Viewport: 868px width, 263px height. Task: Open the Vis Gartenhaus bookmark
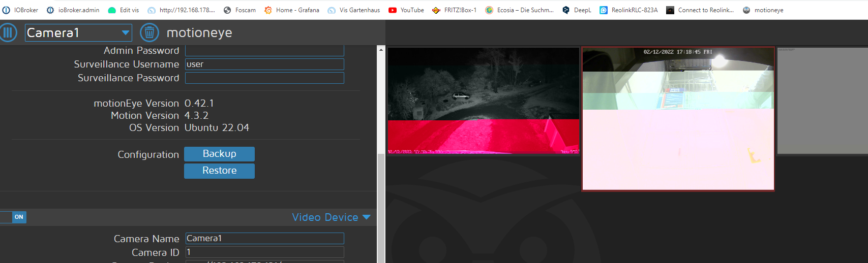pos(354,10)
